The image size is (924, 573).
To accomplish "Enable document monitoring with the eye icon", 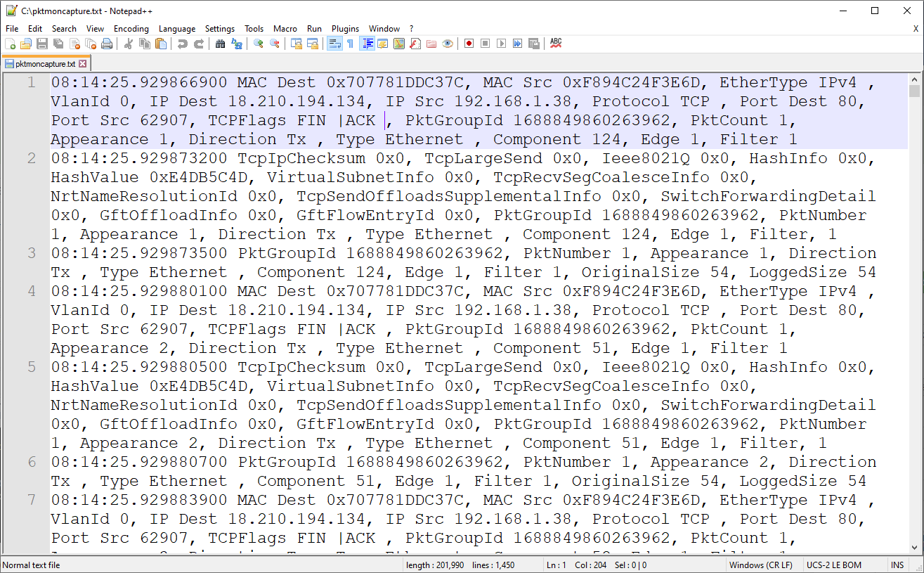I will click(x=448, y=43).
